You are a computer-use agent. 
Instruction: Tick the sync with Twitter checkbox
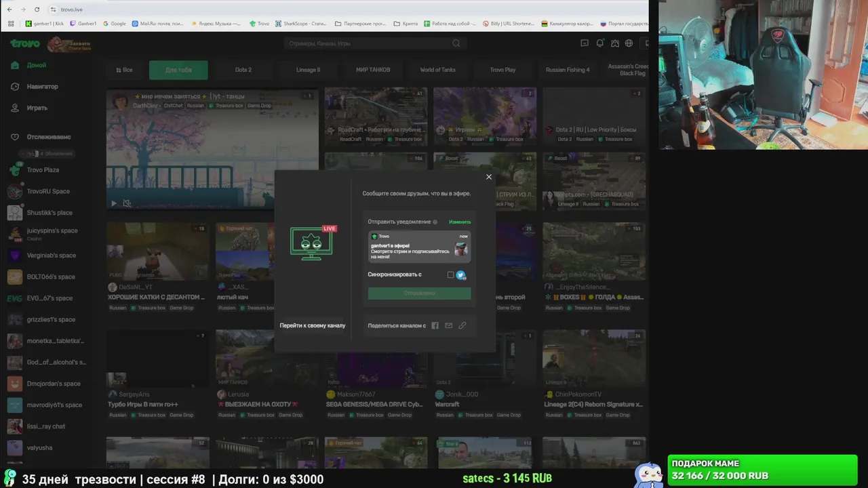450,274
